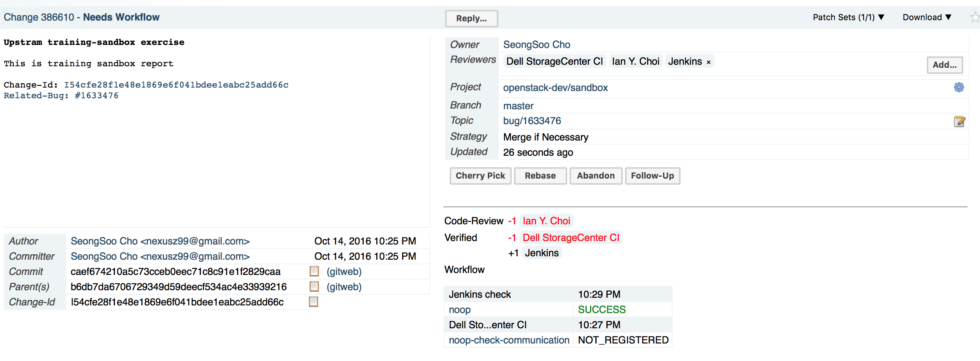Image resolution: width=980 pixels, height=361 pixels.
Task: Click the noop-check-communication job link
Action: 509,340
